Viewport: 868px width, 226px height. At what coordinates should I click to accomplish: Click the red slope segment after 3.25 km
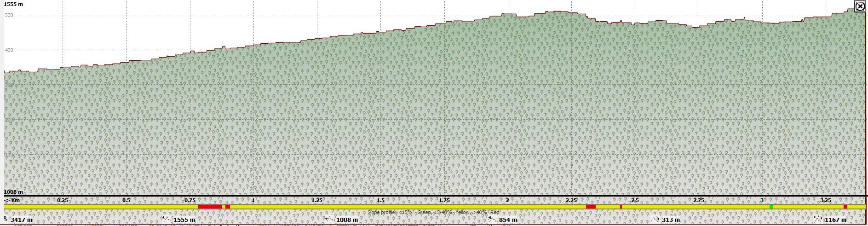pyautogui.click(x=845, y=207)
